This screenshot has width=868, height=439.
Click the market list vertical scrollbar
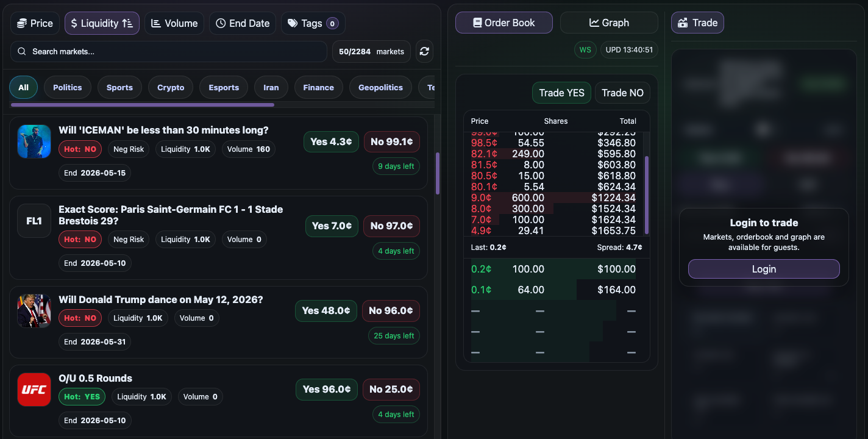(438, 173)
